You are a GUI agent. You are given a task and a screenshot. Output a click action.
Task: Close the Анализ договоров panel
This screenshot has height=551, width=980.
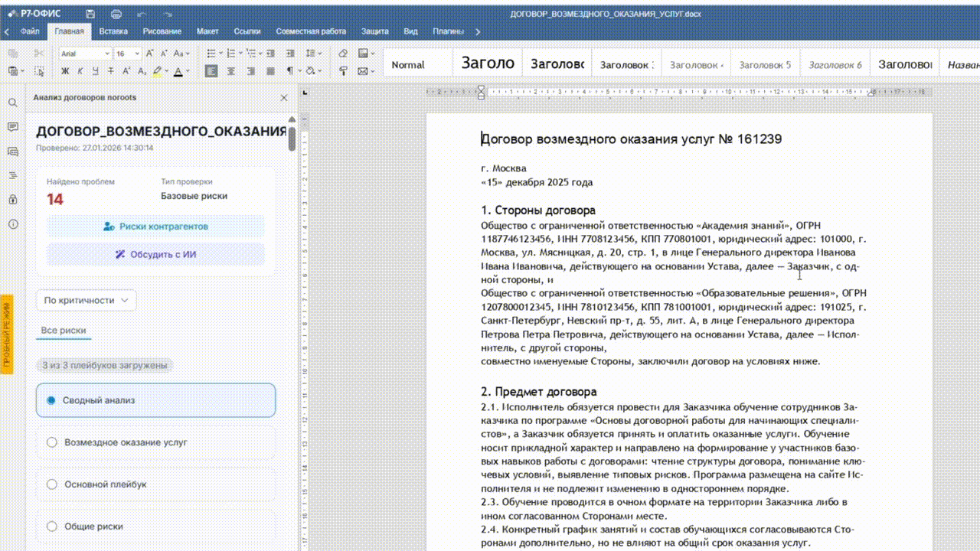click(284, 98)
